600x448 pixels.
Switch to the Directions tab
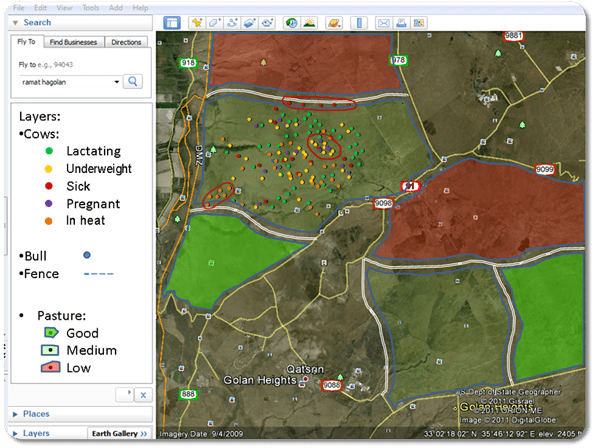126,42
